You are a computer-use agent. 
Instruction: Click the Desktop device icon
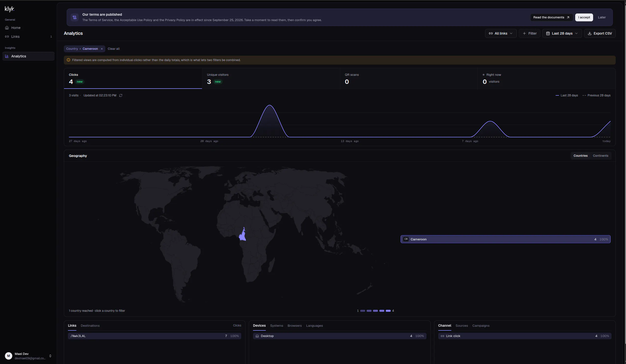(x=257, y=336)
